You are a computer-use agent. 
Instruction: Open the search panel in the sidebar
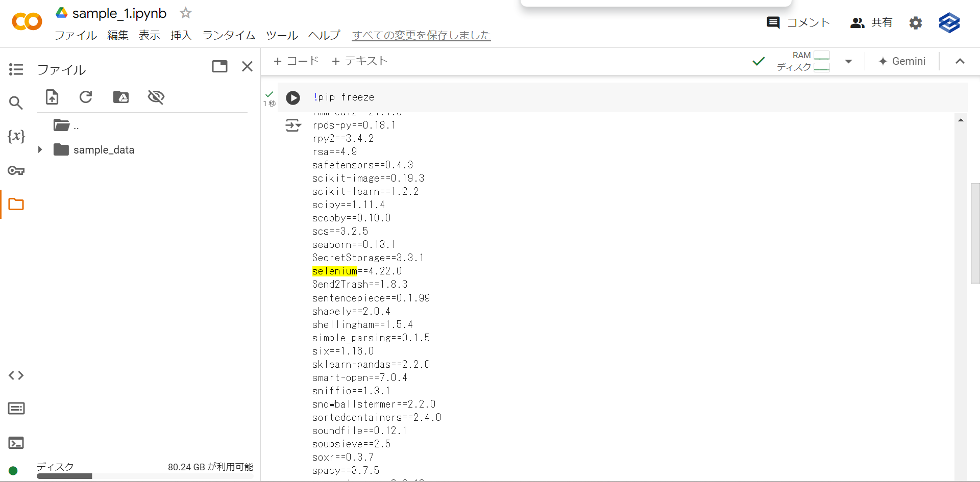click(x=16, y=103)
